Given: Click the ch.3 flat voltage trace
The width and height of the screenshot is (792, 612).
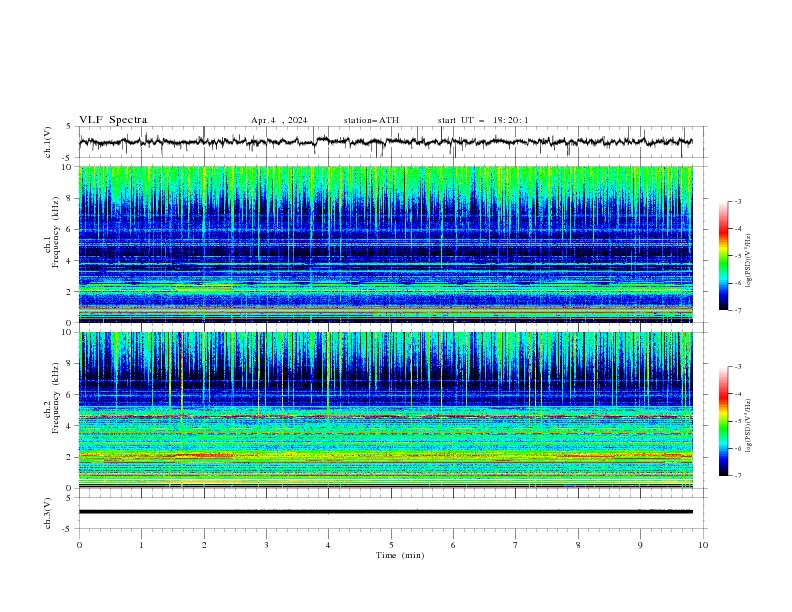Looking at the screenshot, I should [386, 512].
